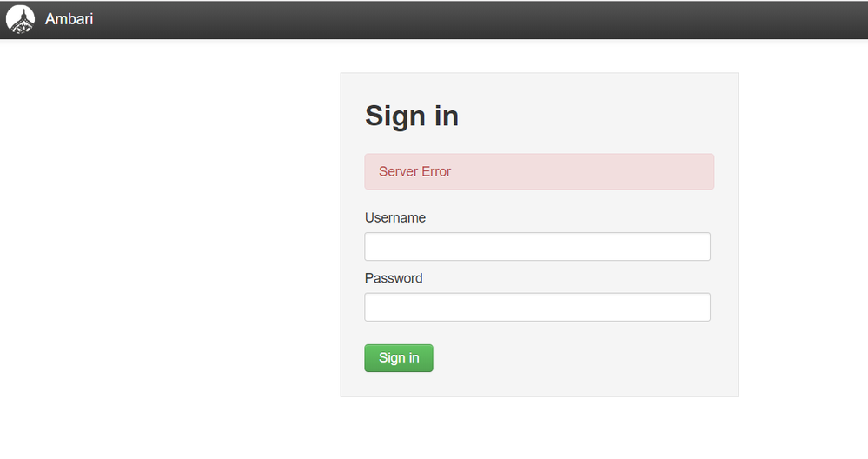868x459 pixels.
Task: Click the word Ambari in the header
Action: pos(69,19)
